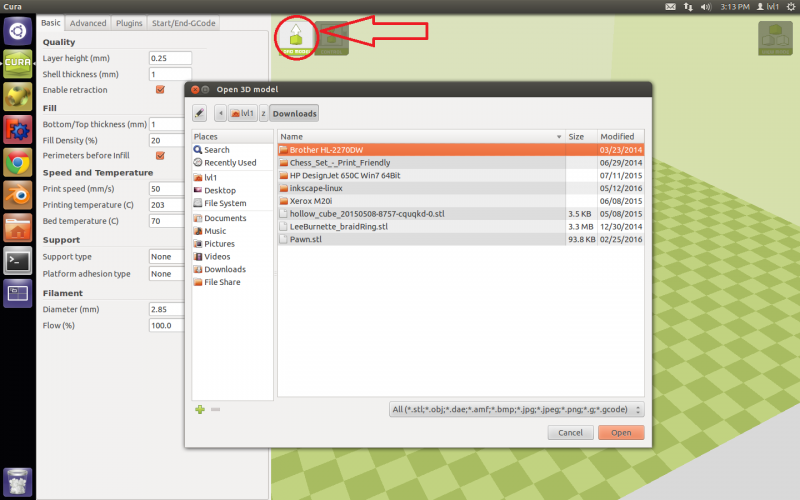
Task: Click the Shell thickness input field
Action: (170, 74)
